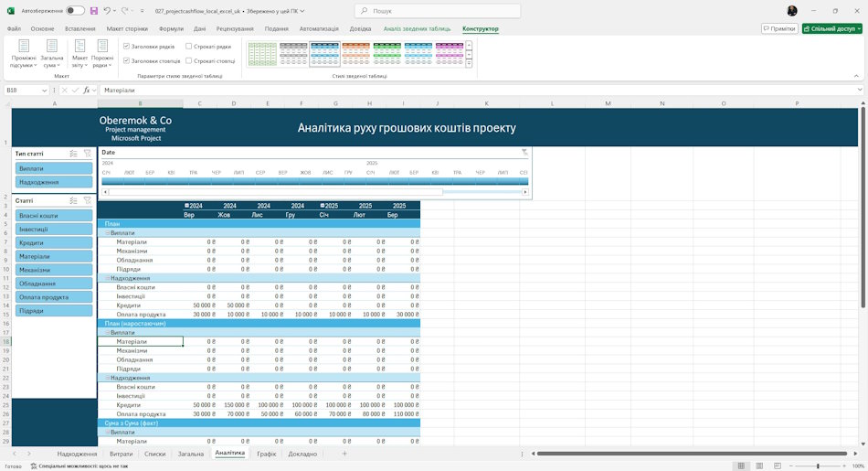
Task: Open the user account avatar
Action: click(x=792, y=11)
